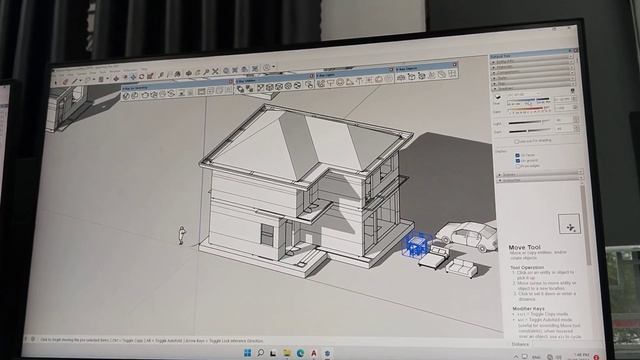Image resolution: width=640 pixels, height=360 pixels.
Task: Close the V-Ray Objects floating toolbar
Action: pyautogui.click(x=455, y=64)
